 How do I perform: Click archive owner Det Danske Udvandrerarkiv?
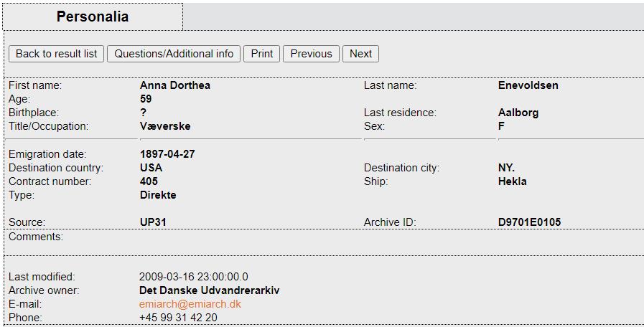(x=210, y=290)
